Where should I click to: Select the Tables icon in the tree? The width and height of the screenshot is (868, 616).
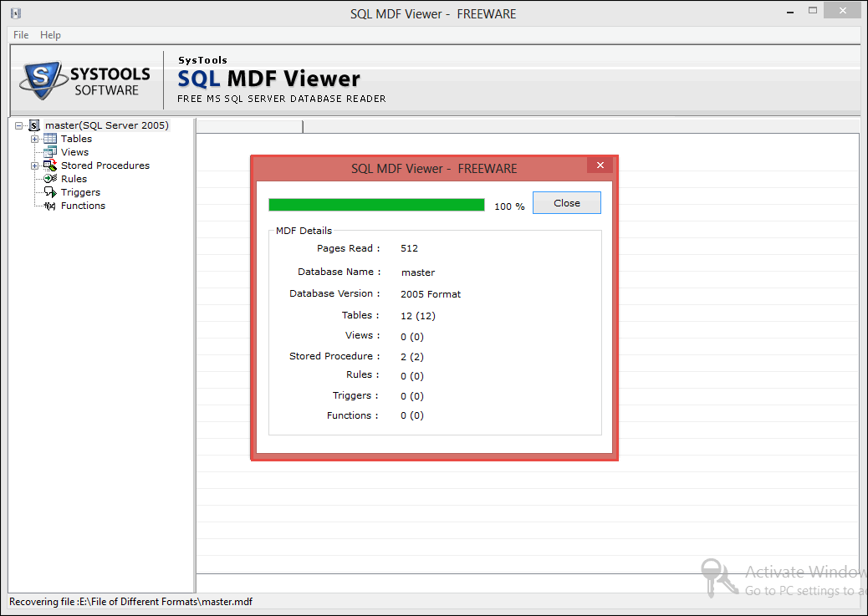[x=50, y=139]
